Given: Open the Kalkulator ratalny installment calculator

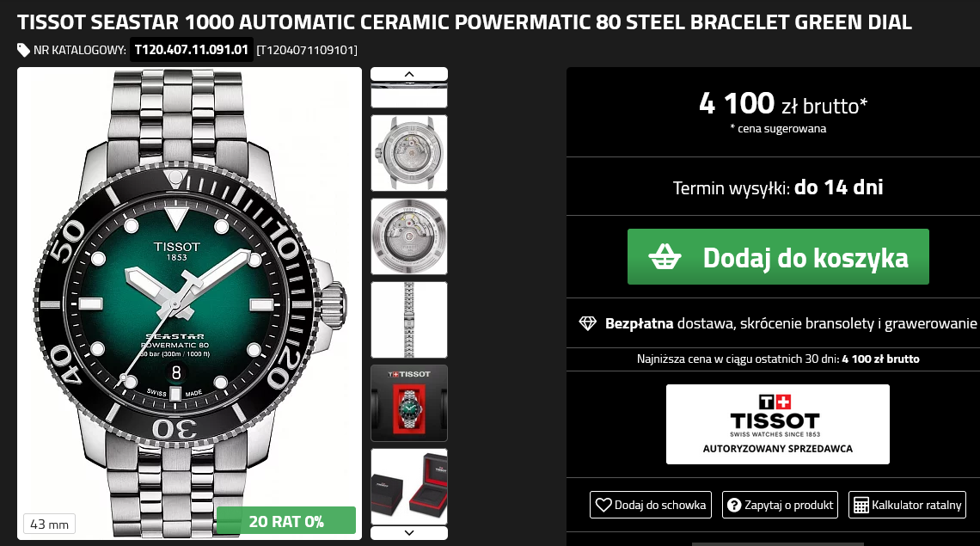Looking at the screenshot, I should point(907,505).
